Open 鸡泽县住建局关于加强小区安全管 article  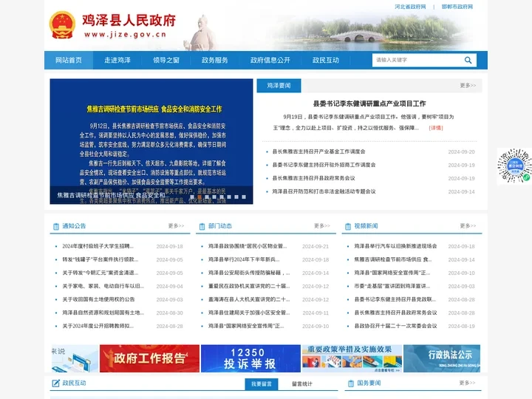[249, 313]
